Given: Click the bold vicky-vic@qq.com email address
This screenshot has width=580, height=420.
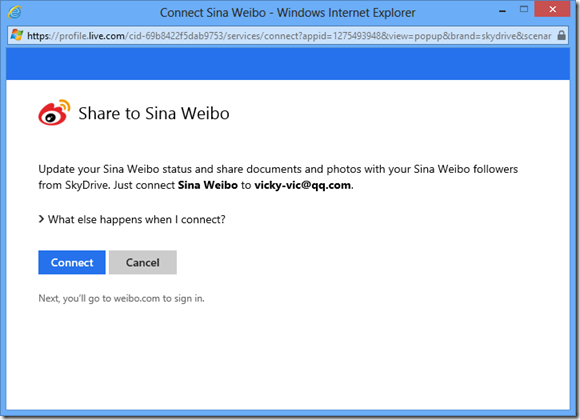Looking at the screenshot, I should (303, 185).
